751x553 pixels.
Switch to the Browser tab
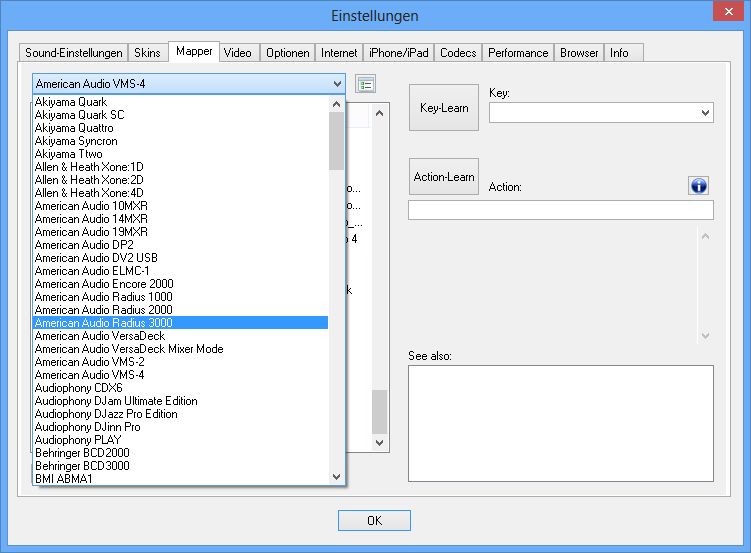tap(579, 53)
